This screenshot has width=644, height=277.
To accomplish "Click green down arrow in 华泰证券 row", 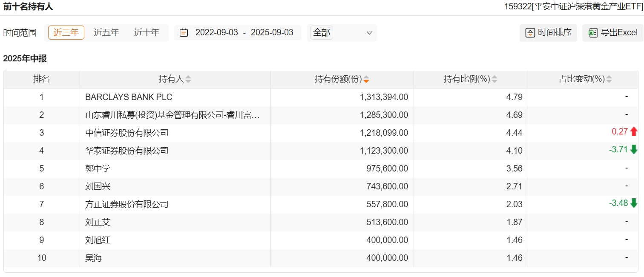I will pos(634,149).
